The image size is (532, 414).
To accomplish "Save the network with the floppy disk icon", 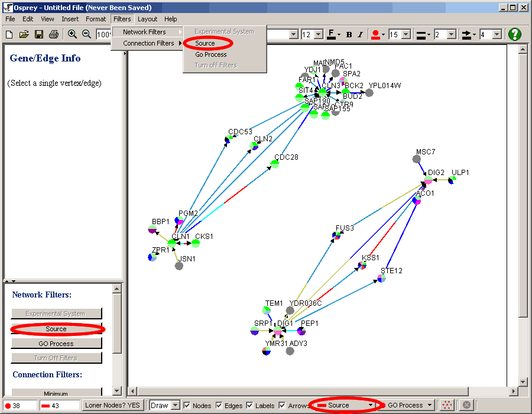I will pyautogui.click(x=38, y=34).
